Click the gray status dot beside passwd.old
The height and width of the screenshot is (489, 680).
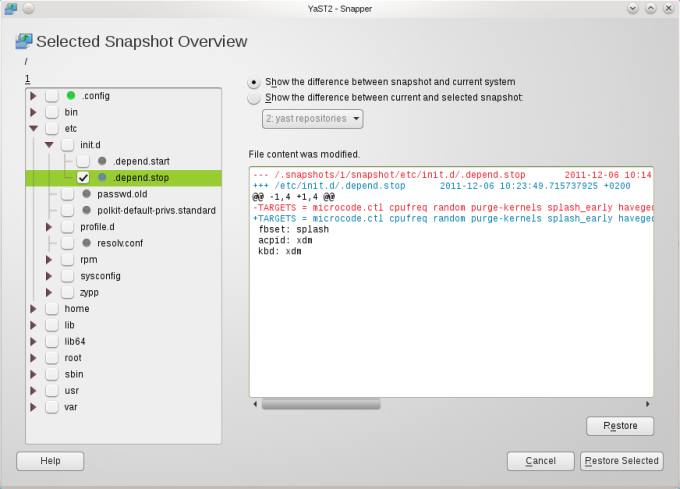(87, 194)
